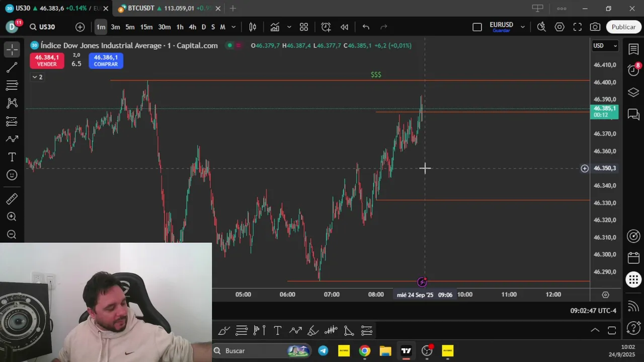Screen dimensions: 644x362
Task: Open alerts panel with 8 badge
Action: (x=633, y=70)
